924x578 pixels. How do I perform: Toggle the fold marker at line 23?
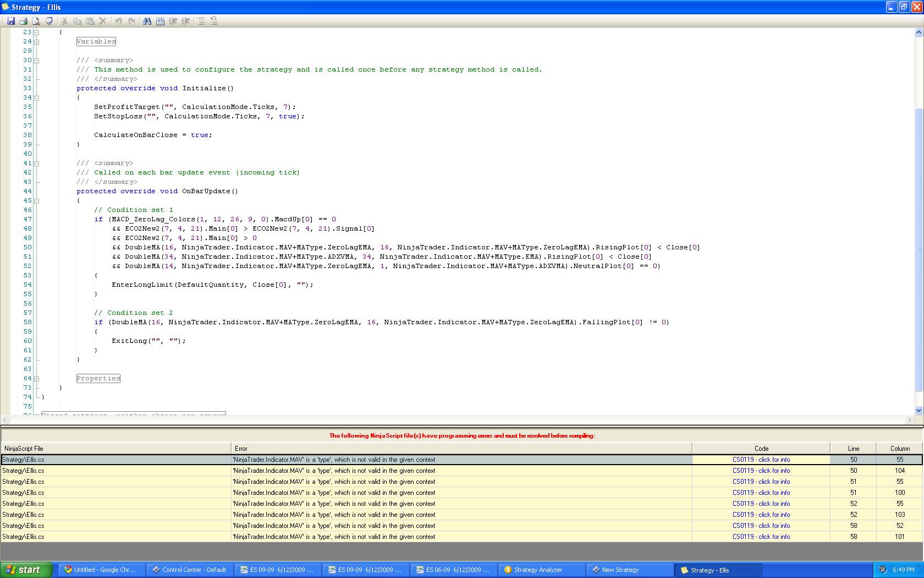(x=36, y=32)
